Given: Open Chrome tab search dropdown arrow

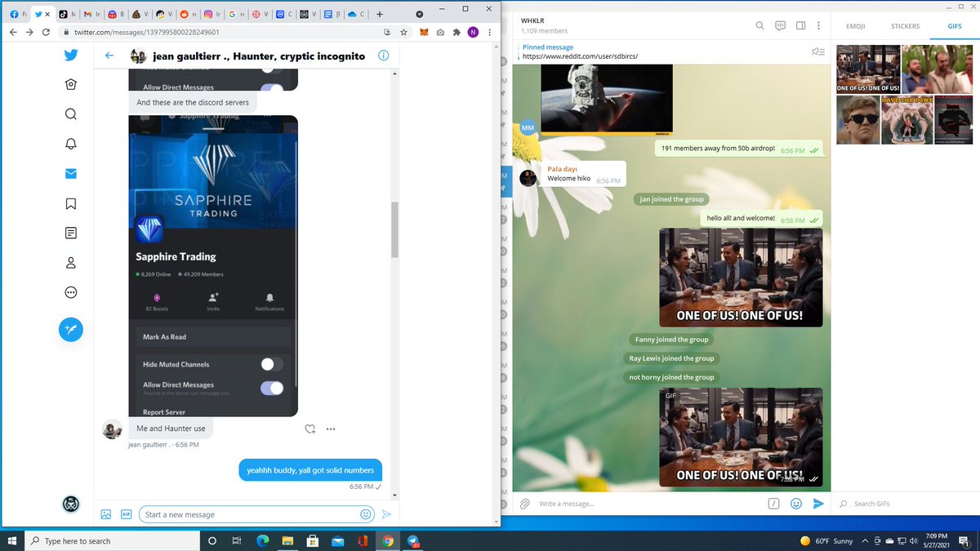Looking at the screenshot, I should 419,14.
